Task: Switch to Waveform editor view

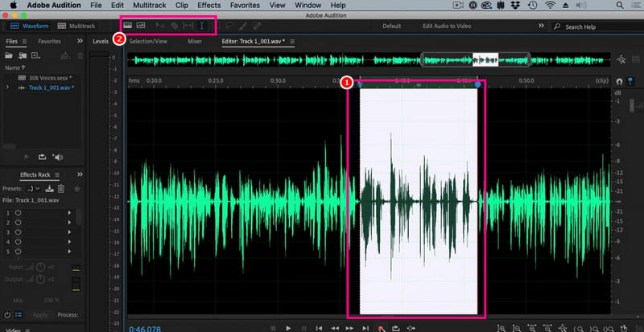Action: tap(30, 26)
